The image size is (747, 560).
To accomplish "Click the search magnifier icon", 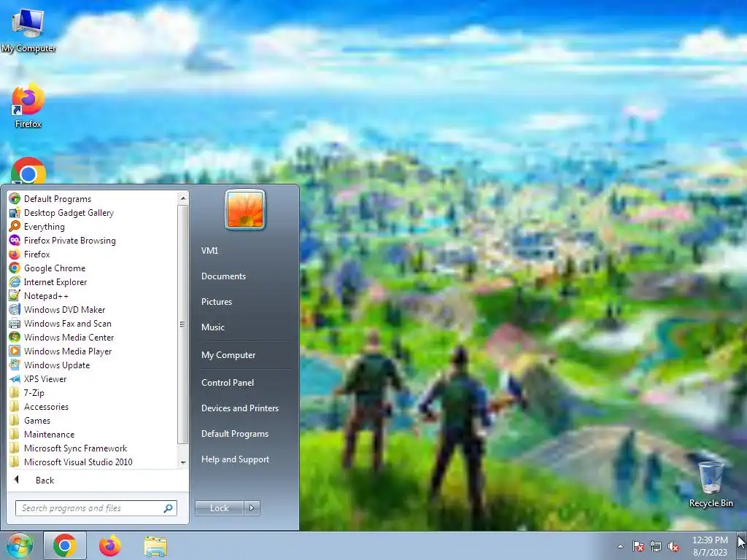I will pyautogui.click(x=169, y=508).
